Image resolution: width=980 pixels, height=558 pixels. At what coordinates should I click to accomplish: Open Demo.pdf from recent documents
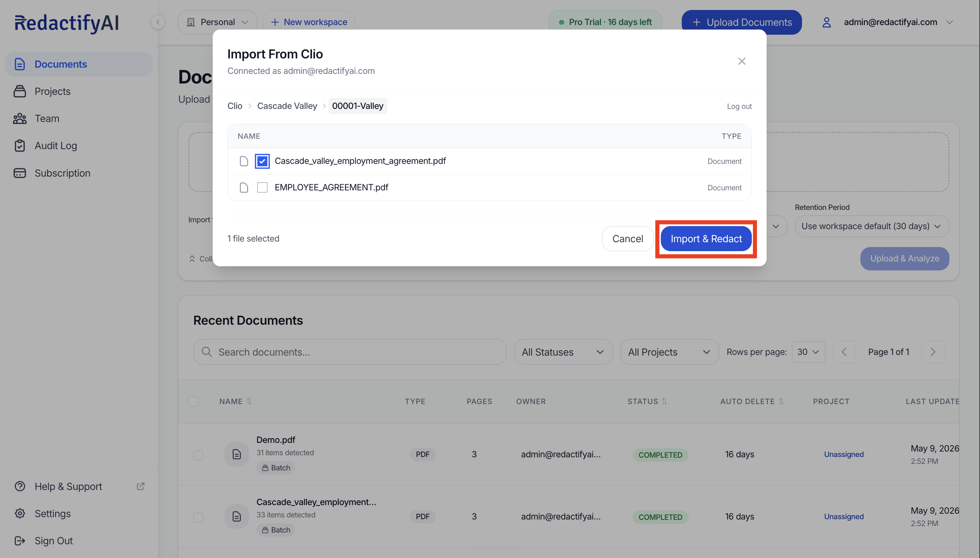pos(276,439)
